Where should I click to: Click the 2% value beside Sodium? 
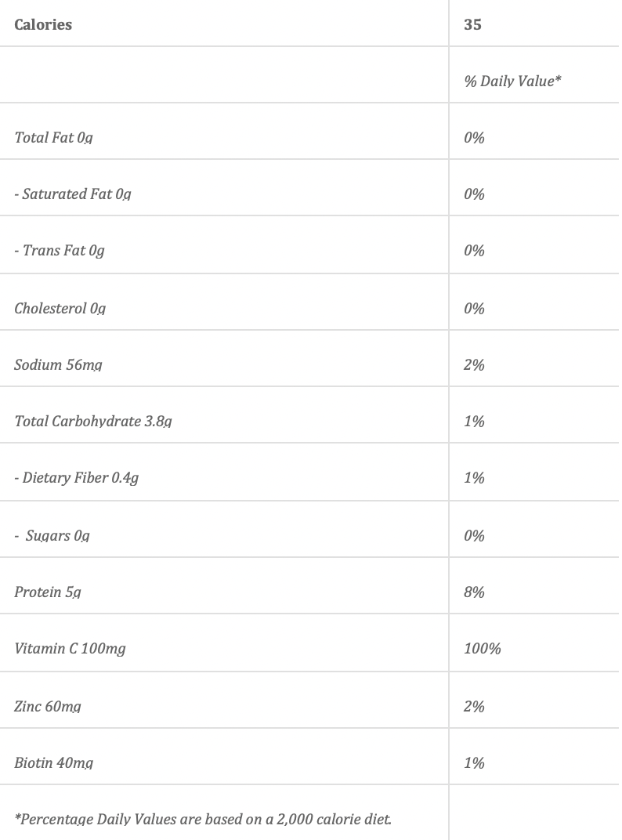pos(474,365)
